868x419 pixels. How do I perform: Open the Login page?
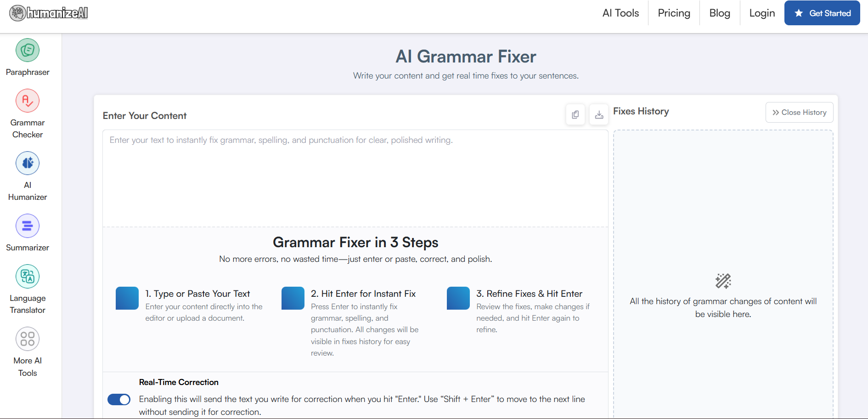762,13
